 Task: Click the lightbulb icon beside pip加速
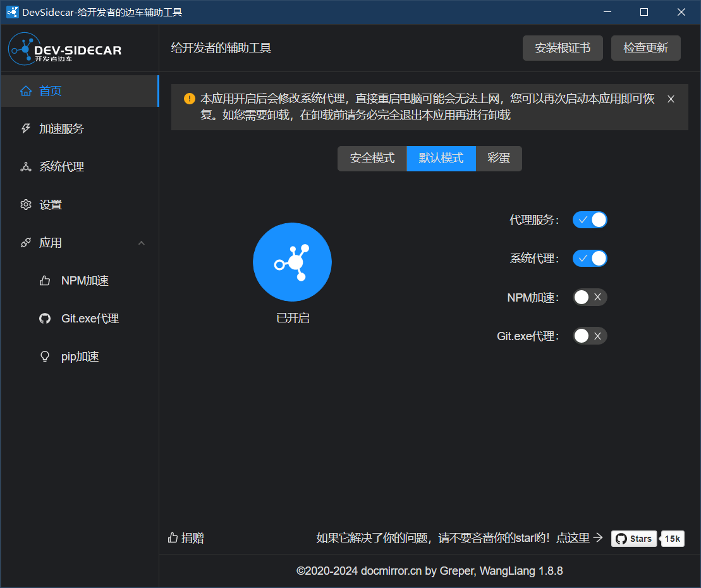tap(45, 357)
